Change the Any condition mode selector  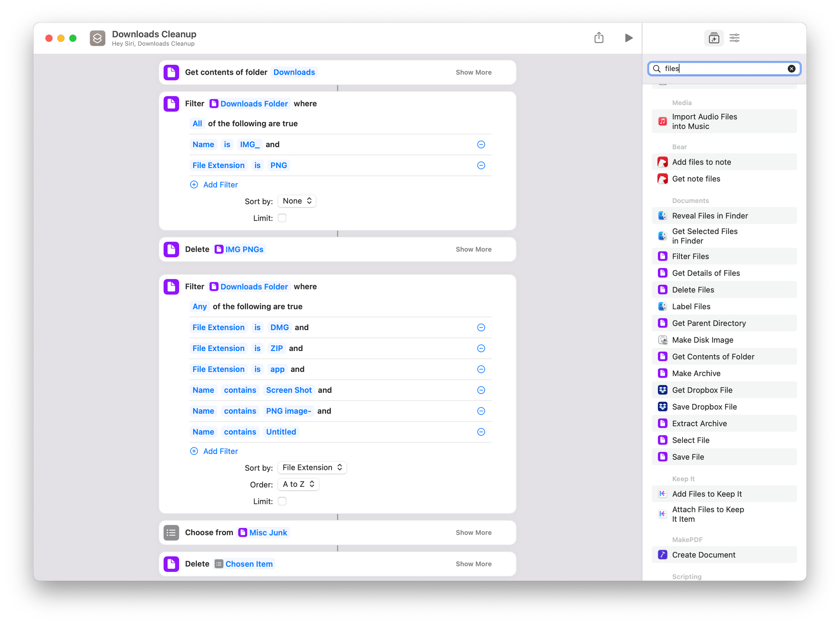click(200, 306)
